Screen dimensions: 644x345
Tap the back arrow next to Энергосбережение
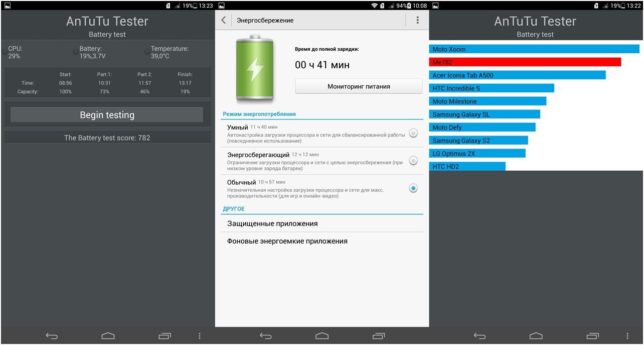click(x=225, y=20)
